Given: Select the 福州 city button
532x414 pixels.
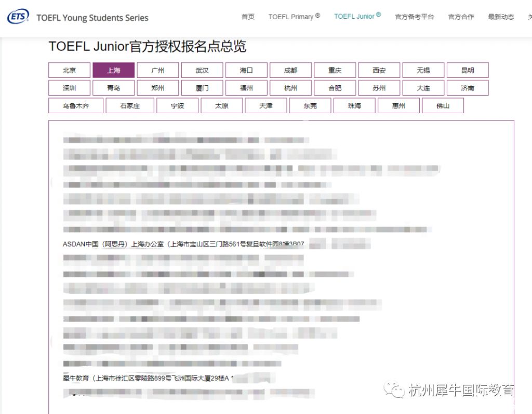Looking at the screenshot, I should (x=246, y=88).
